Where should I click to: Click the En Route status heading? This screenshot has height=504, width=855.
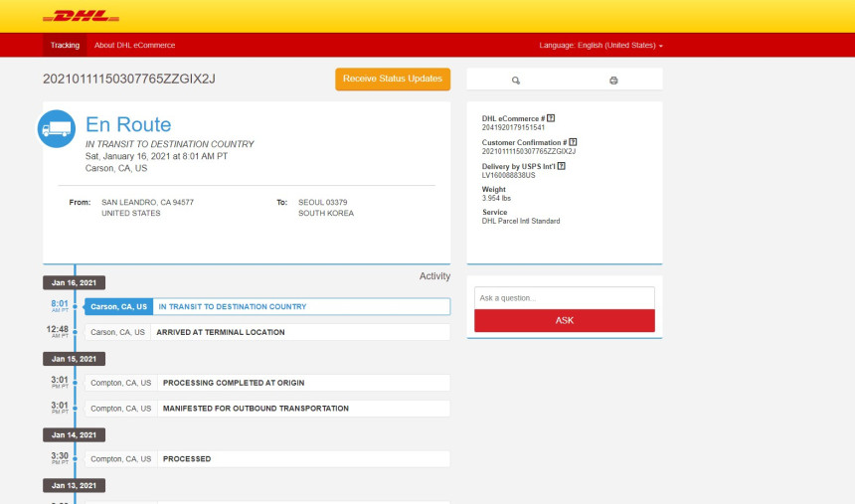[128, 124]
